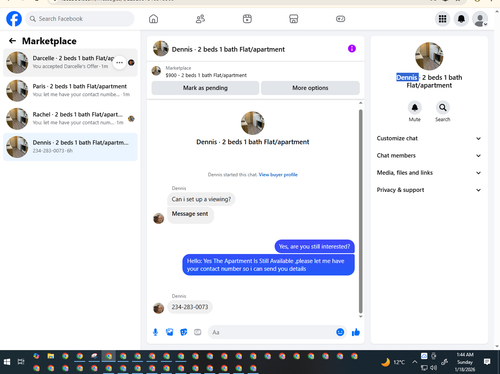Click Mark as pending button
Screen dimensions: 500x374
pyautogui.click(x=205, y=88)
